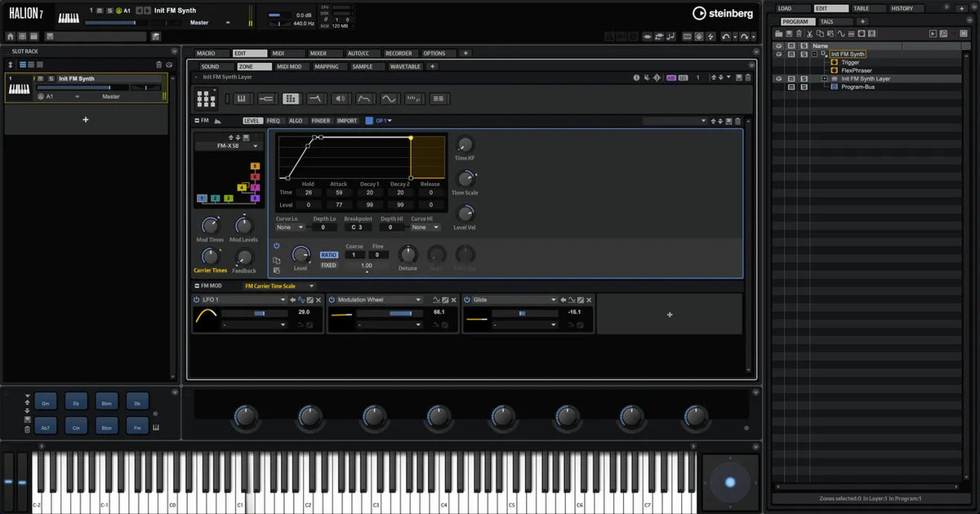Screen dimensions: 980x514
Task: Select the amplifier speaker section icon
Action: (340, 99)
